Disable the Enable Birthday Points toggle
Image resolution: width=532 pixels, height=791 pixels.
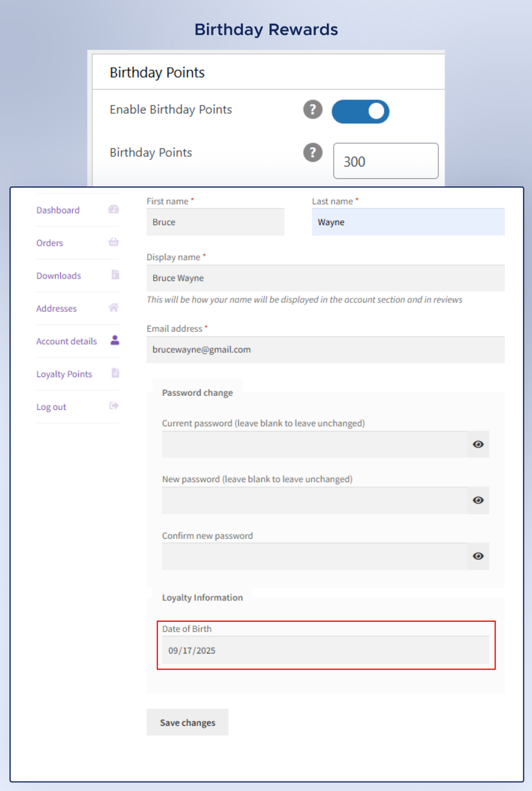coord(361,111)
